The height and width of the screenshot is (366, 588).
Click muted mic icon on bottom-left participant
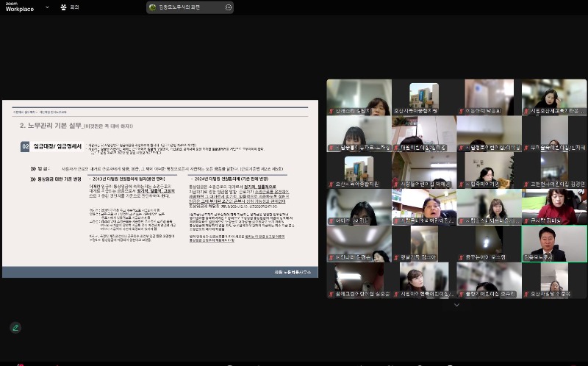332,295
